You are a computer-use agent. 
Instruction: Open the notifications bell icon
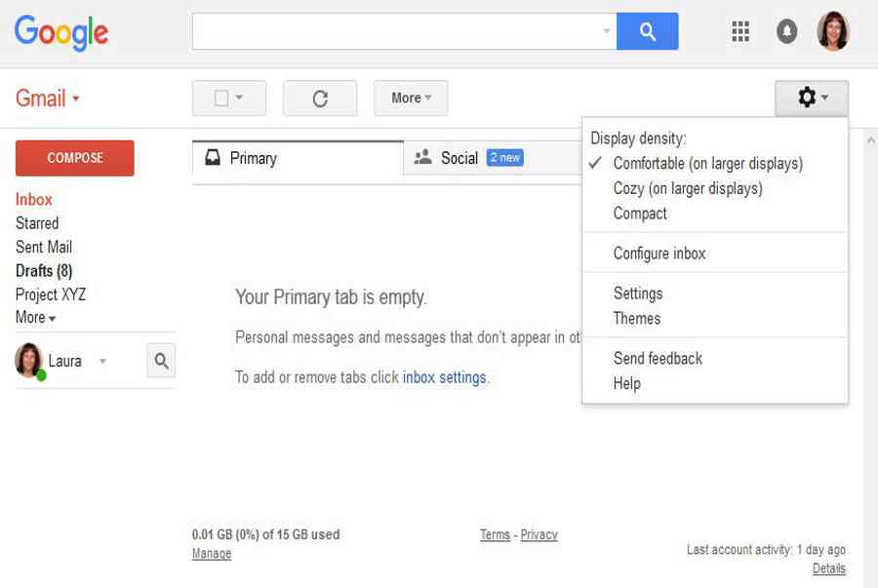pos(786,31)
